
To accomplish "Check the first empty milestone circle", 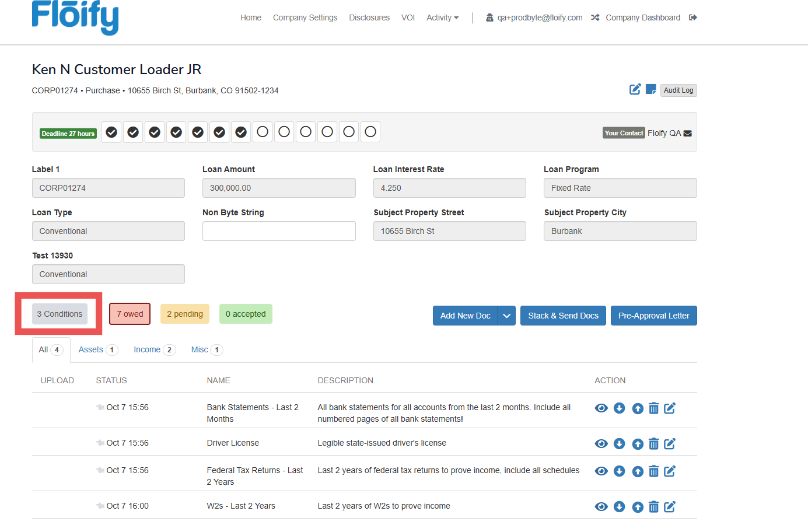I will click(263, 132).
